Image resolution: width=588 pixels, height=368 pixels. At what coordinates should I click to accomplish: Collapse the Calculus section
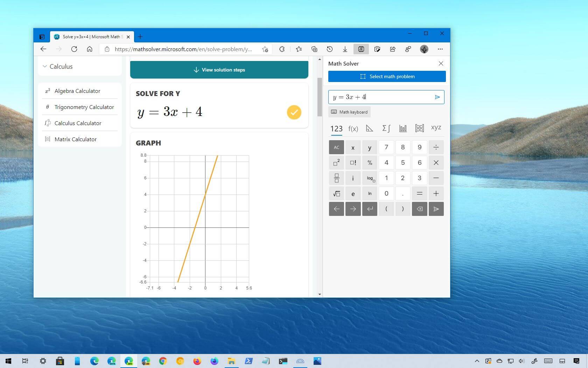tap(45, 66)
